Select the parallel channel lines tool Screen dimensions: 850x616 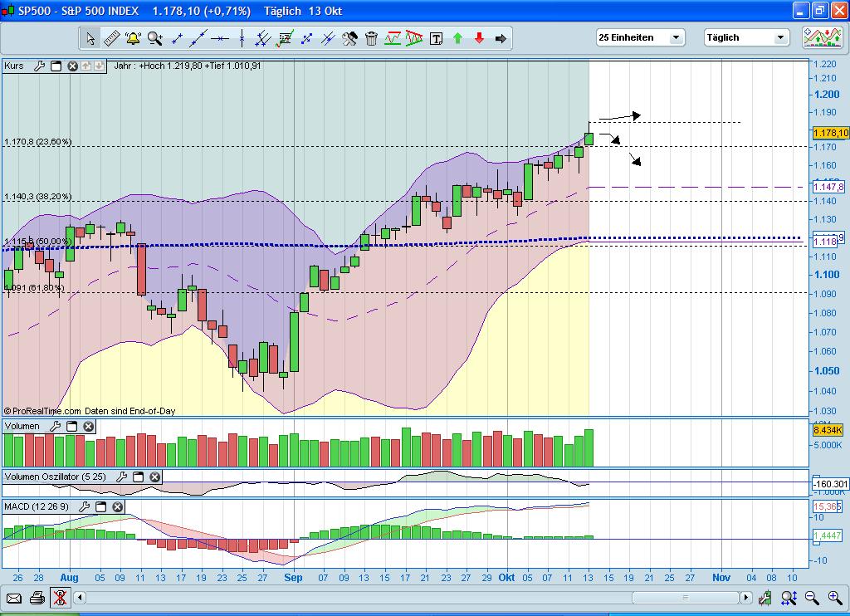pyautogui.click(x=263, y=38)
